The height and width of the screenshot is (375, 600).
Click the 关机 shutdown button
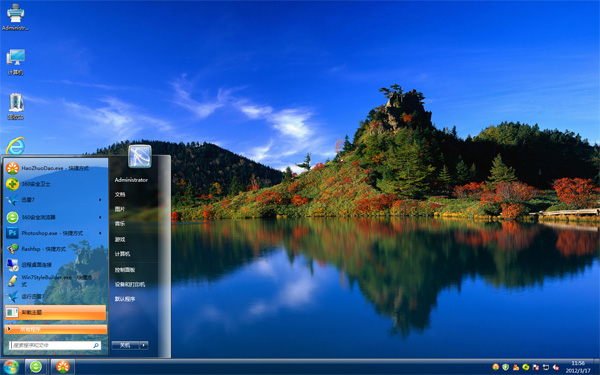tap(126, 345)
